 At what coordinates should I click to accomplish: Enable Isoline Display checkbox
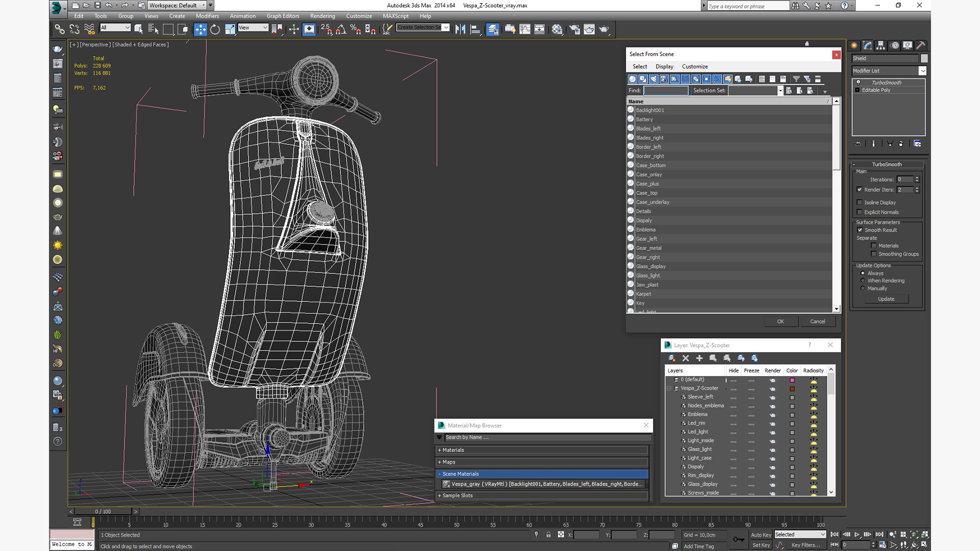(860, 203)
